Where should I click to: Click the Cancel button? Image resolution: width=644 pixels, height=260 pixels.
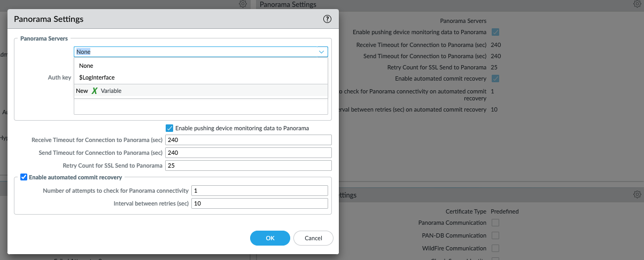pyautogui.click(x=313, y=238)
